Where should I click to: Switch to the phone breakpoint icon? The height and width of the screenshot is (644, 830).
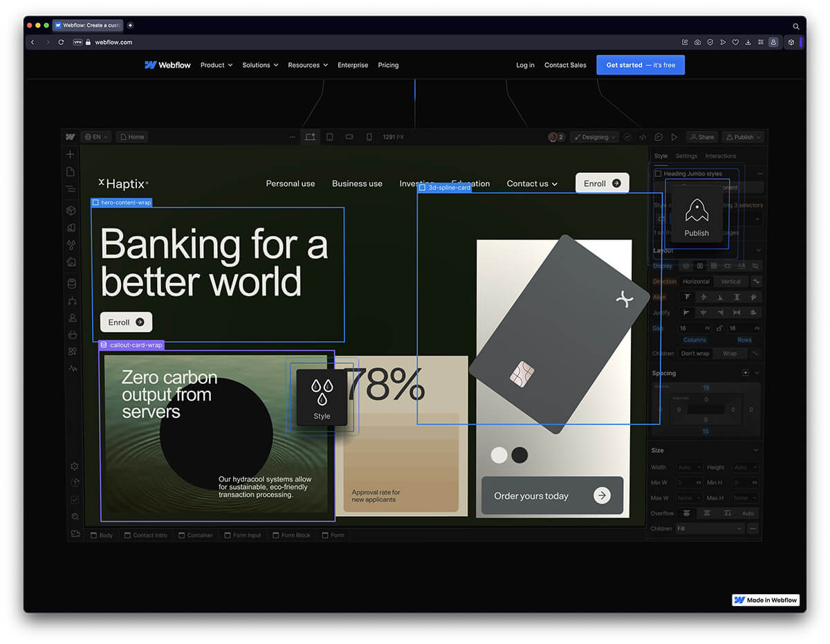coord(369,136)
